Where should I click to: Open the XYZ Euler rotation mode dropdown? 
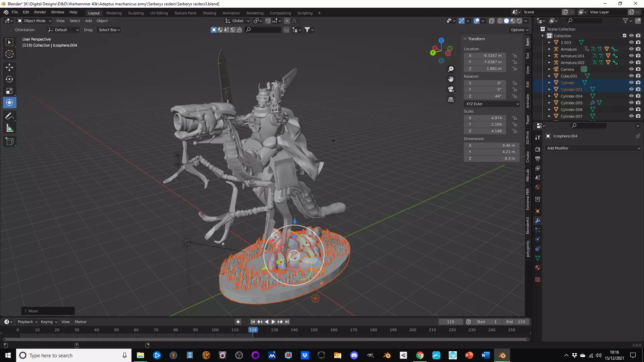tap(492, 104)
